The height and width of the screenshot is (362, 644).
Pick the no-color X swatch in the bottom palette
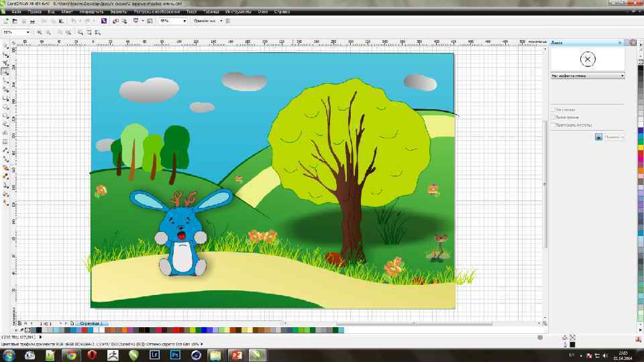tap(27, 330)
